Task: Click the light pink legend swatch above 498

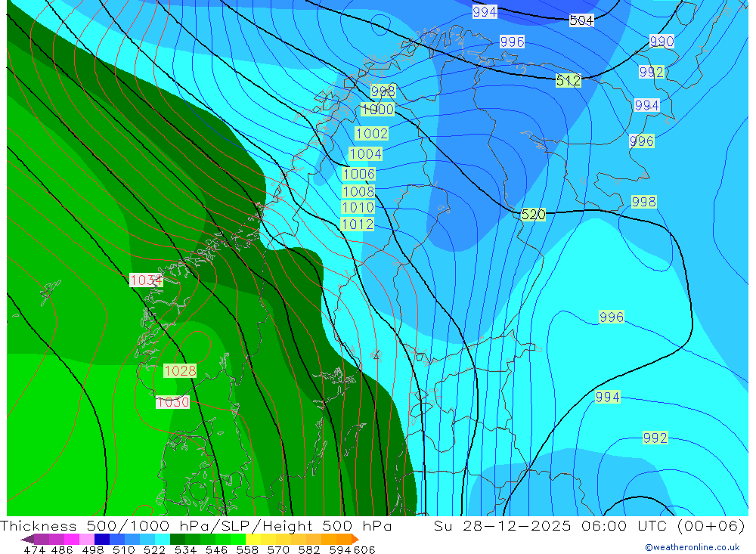Action: click(87, 539)
